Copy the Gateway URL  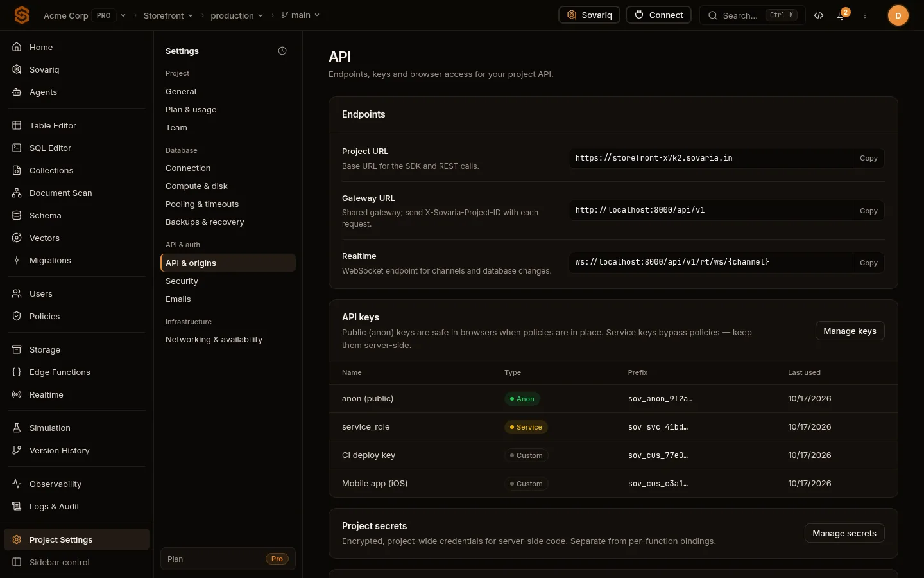point(869,211)
